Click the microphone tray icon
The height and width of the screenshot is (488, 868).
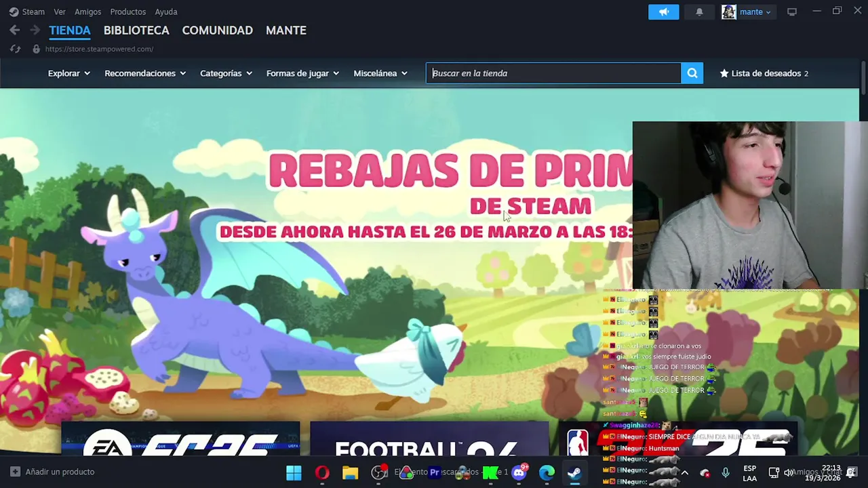pos(726,472)
